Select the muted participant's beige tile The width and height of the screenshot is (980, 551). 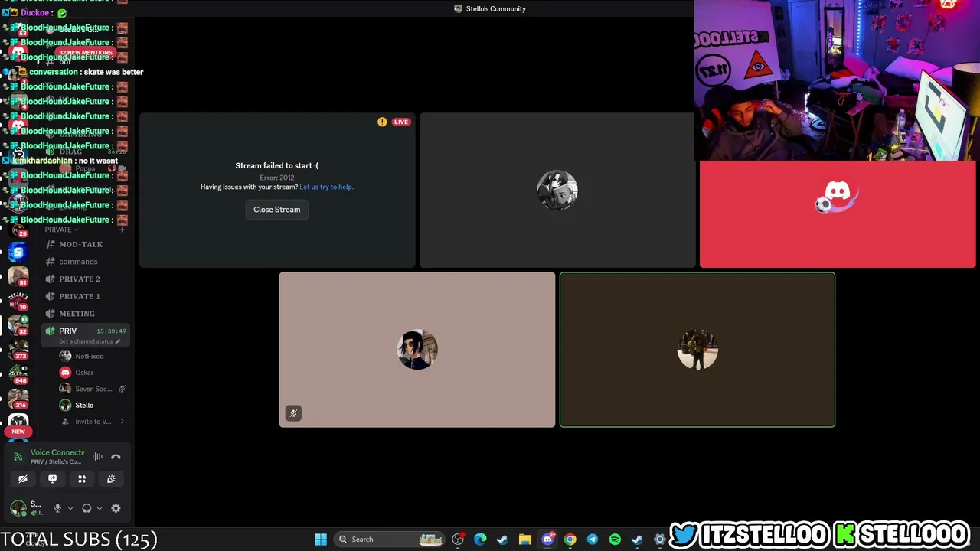tap(417, 350)
